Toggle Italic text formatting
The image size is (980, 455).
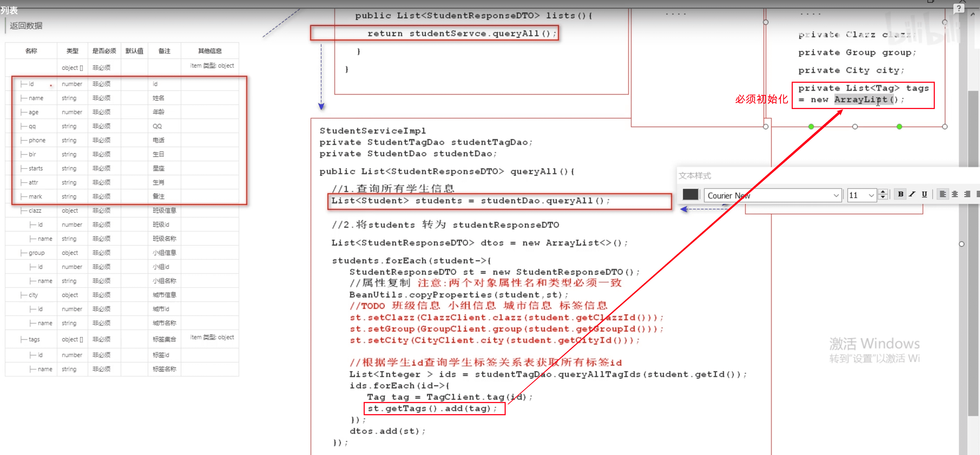[x=912, y=194]
